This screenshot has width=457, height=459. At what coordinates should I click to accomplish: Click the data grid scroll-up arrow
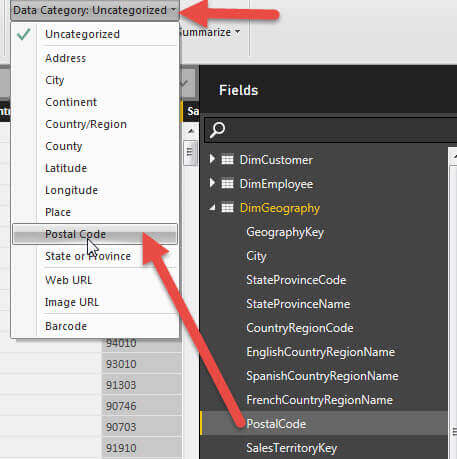(191, 131)
